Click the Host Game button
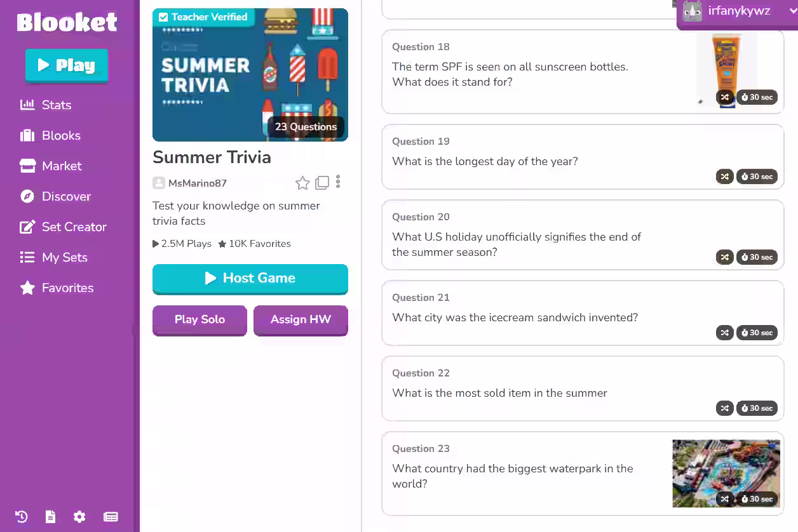The height and width of the screenshot is (532, 798). [250, 278]
